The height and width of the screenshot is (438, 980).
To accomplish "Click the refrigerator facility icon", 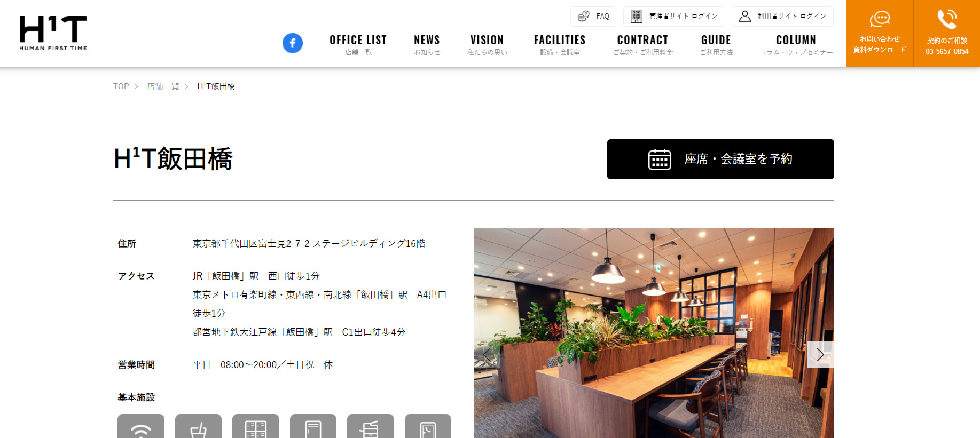I will pos(313,426).
